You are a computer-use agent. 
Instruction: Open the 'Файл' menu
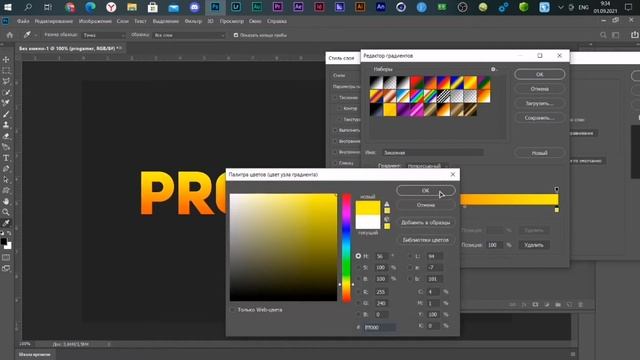(23, 21)
